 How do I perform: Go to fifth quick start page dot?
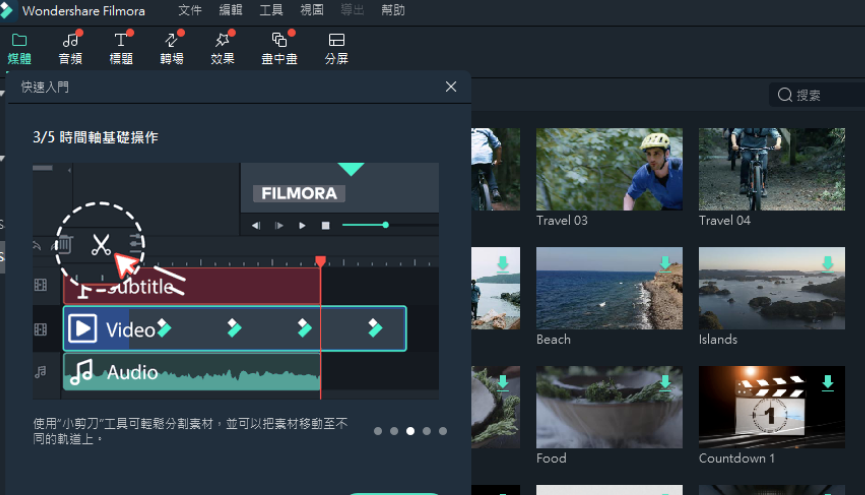coord(442,431)
